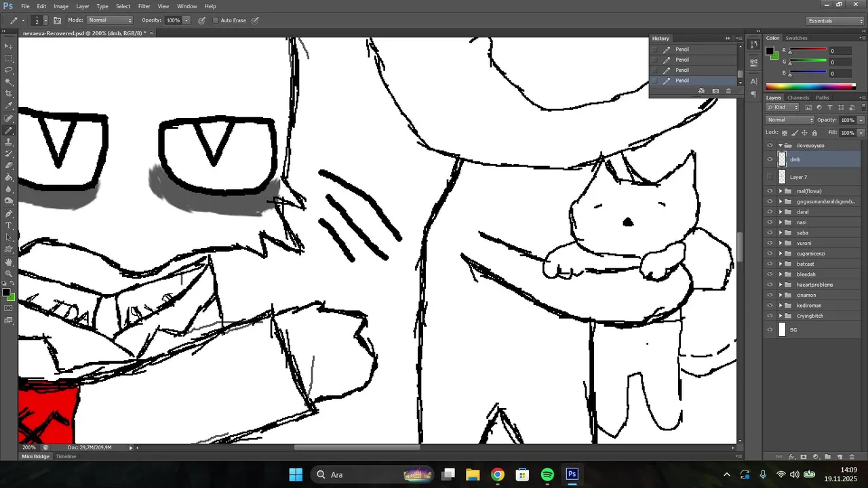Open the Filter menu

(144, 6)
